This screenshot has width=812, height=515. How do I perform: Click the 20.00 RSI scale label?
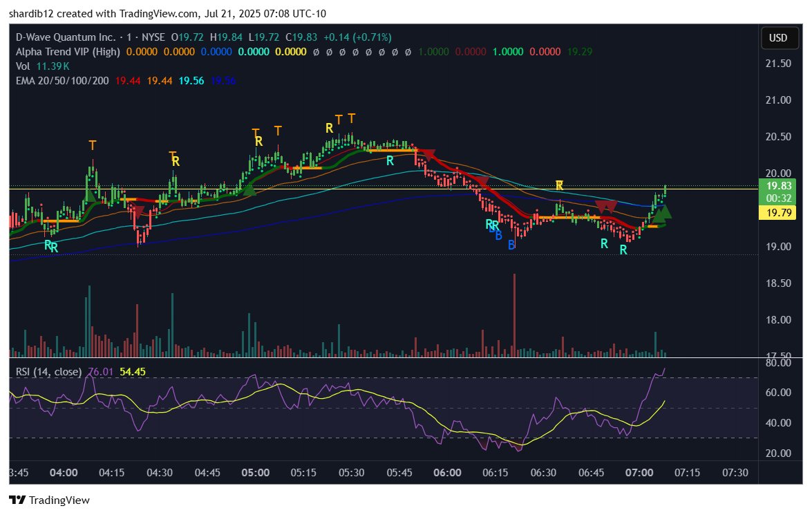point(778,453)
